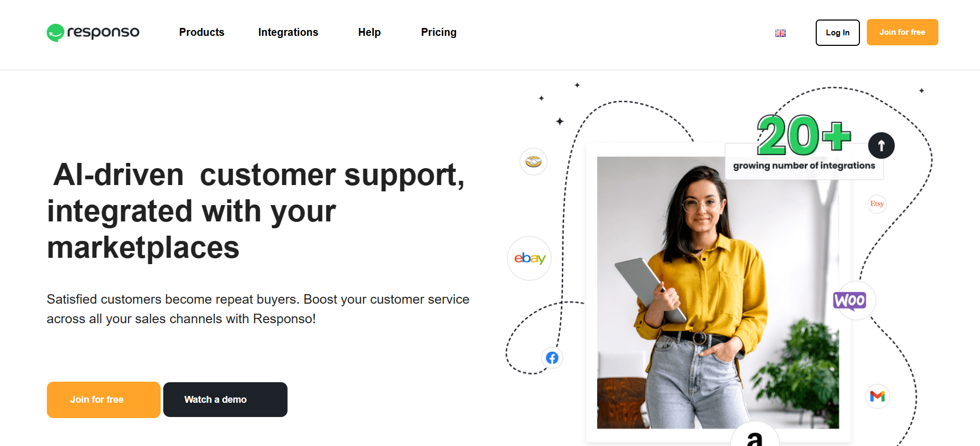Click the Log In button
Screen dimensions: 980x446
point(837,33)
